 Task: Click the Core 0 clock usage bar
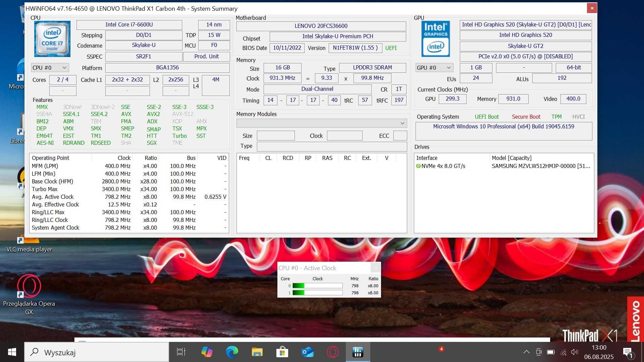[317, 286]
